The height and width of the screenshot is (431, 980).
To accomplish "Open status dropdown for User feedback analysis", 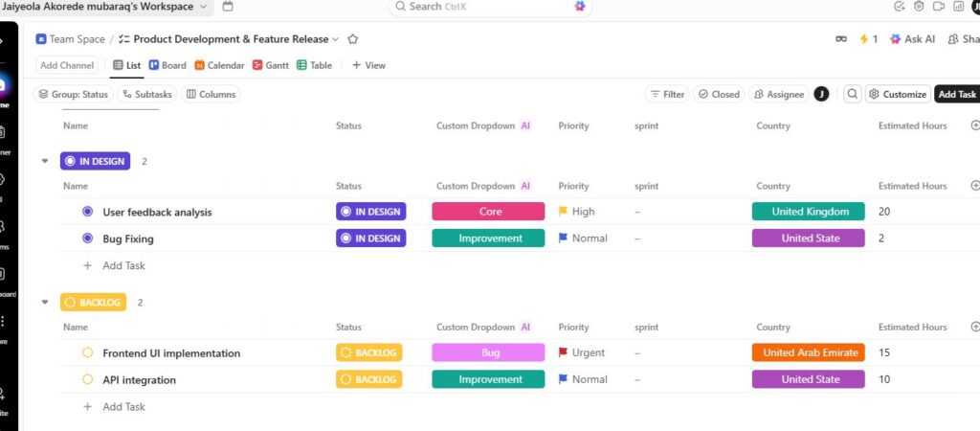I will click(370, 212).
